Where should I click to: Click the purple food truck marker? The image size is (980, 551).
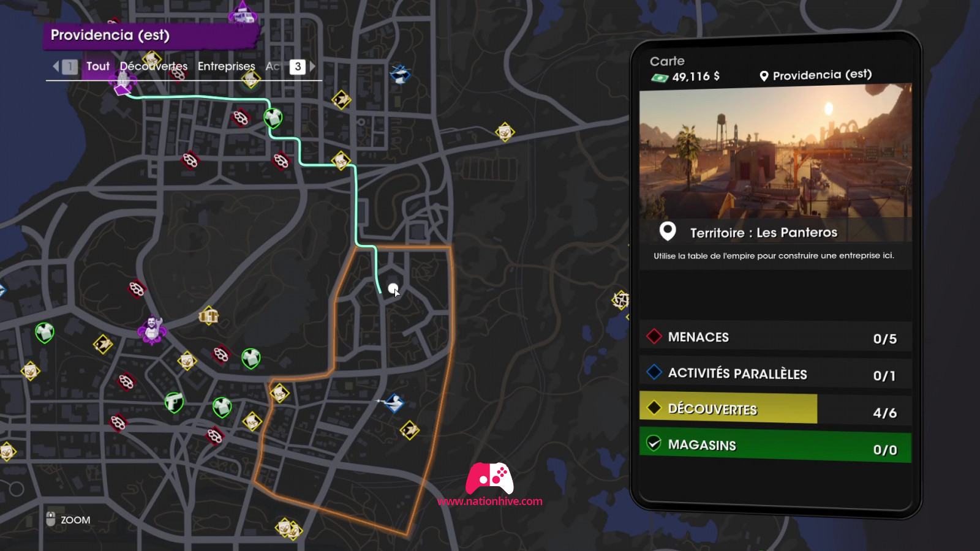pyautogui.click(x=242, y=13)
